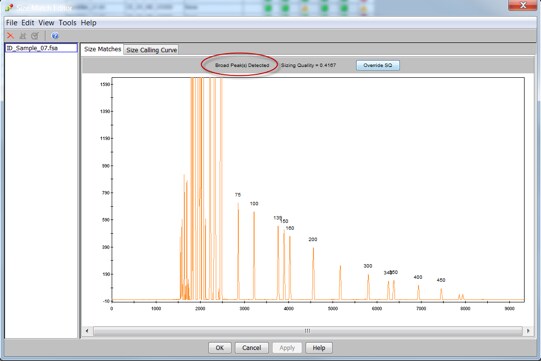Viewport: 541px width, 361px height.
Task: Confirm with the OK button
Action: click(x=220, y=348)
